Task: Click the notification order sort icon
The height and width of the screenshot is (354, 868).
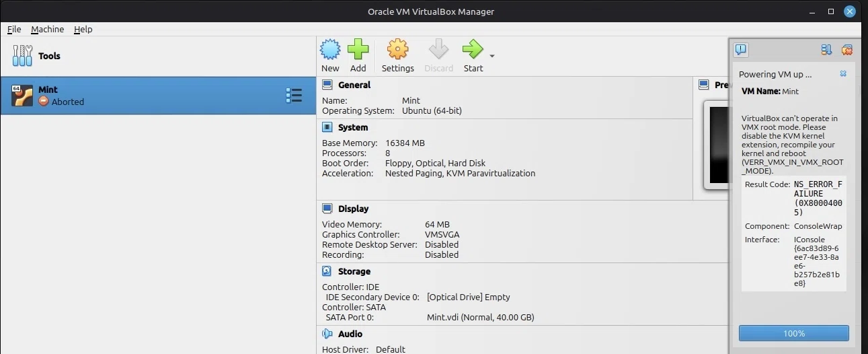Action: click(x=826, y=50)
